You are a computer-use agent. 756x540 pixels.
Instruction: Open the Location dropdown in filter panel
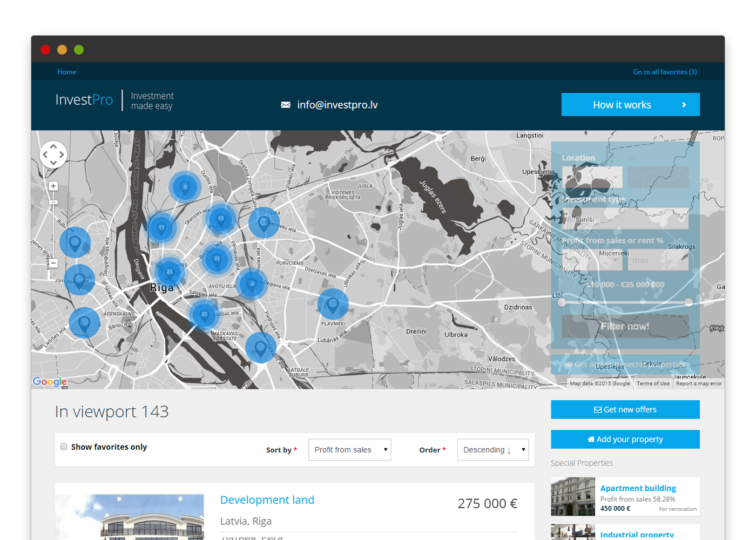click(x=592, y=177)
